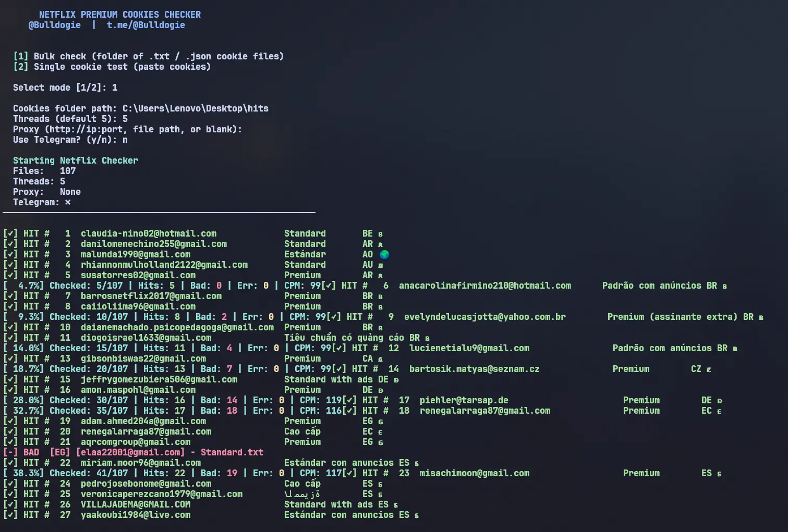Click the 'Tiêu chuẩn có quảng cáo' plan label
Viewport: 788px width, 532px height.
click(344, 338)
